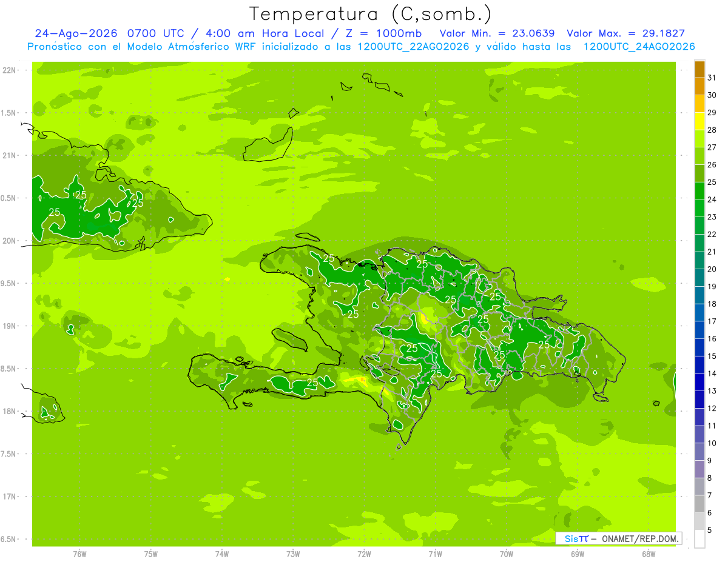Click the '71W' longitude axis label
Image resolution: width=728 pixels, height=562 pixels.
(435, 554)
